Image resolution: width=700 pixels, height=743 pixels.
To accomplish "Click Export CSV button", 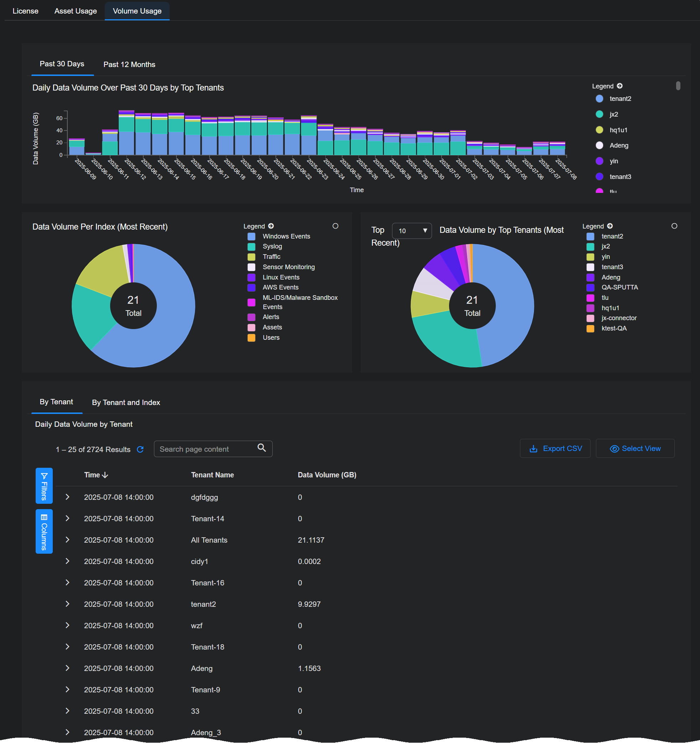I will pos(555,449).
